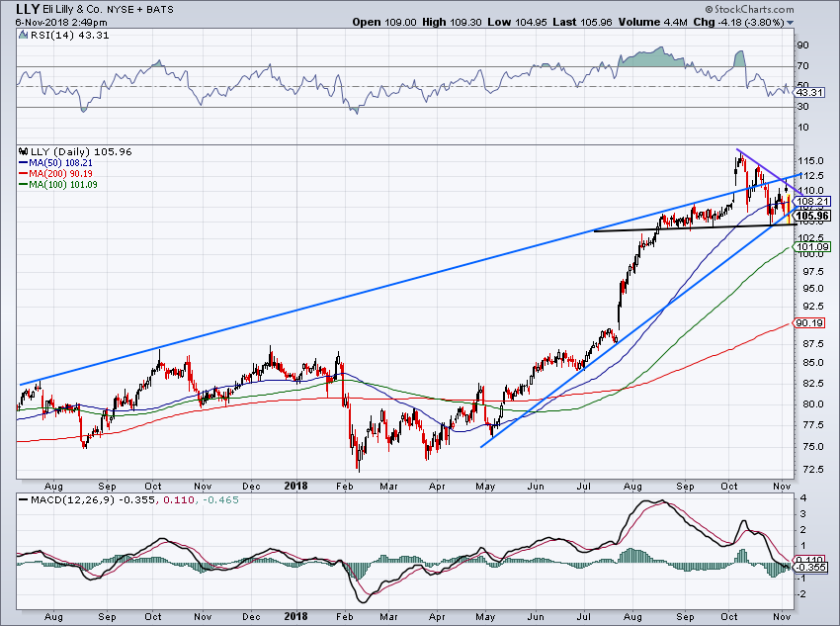Click the candlestick icon beside LLY (Daily)

23,151
